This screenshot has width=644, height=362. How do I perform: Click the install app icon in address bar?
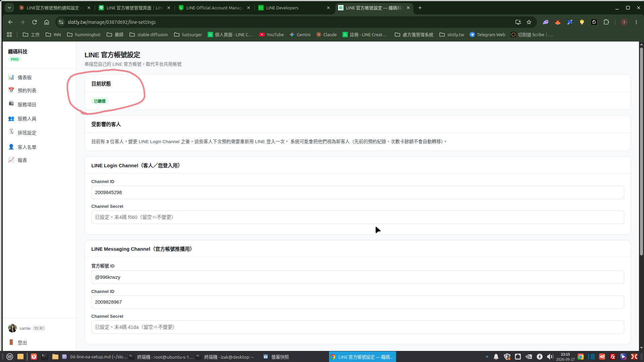(518, 22)
